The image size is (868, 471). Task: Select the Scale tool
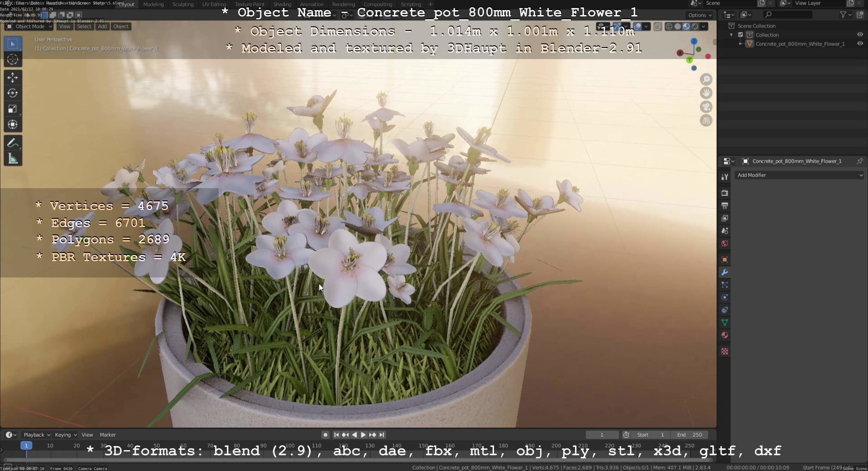pos(12,109)
